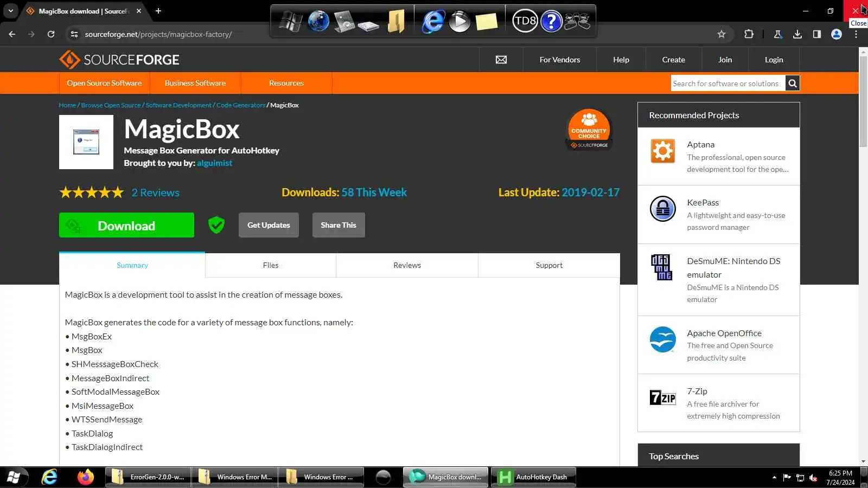Click the search magnifier button

793,84
